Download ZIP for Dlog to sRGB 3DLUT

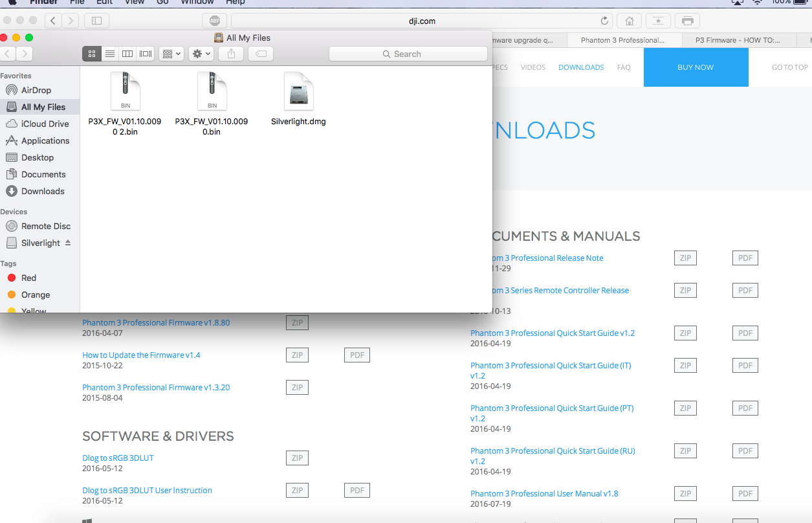coord(297,458)
